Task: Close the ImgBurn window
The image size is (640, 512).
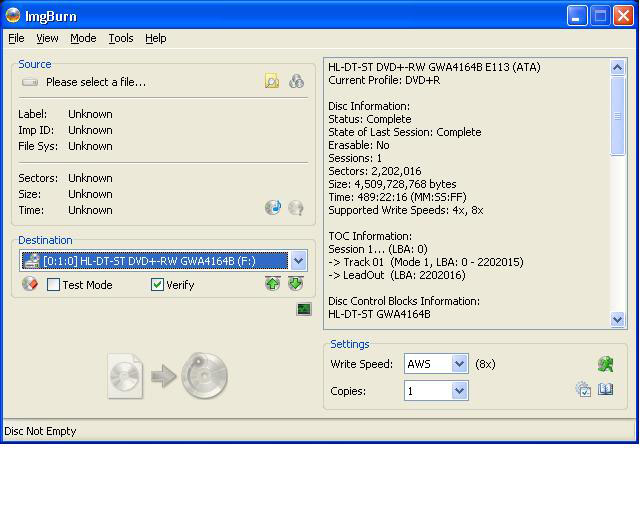Action: coord(623,16)
